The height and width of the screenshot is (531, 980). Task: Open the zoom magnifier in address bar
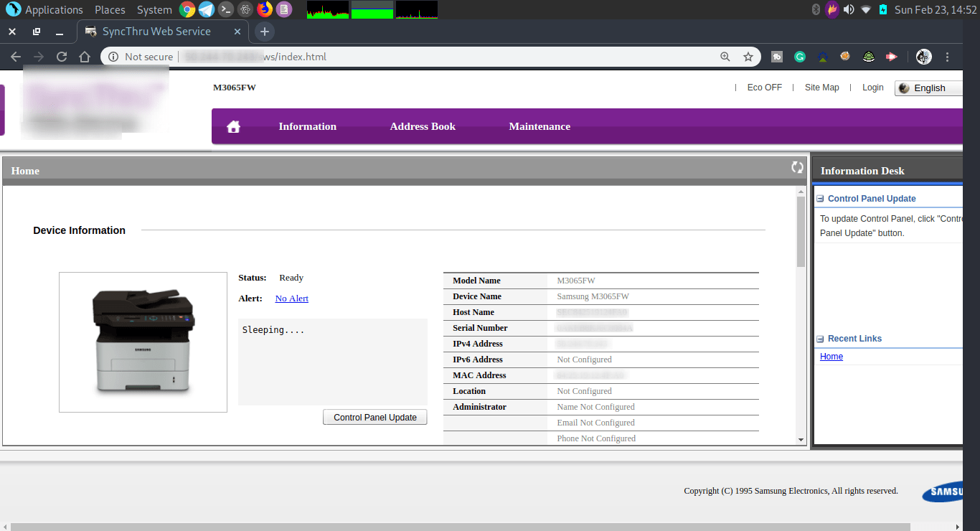[725, 57]
